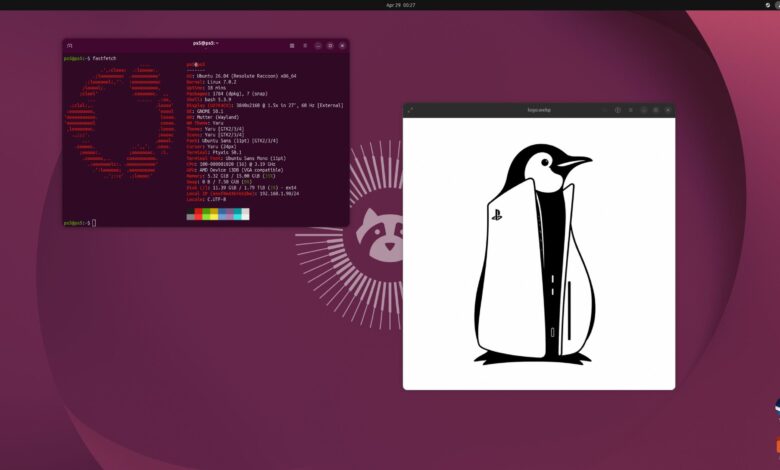Open the image viewer hamburger menu
Image resolution: width=780 pixels, height=470 pixels.
coord(631,110)
